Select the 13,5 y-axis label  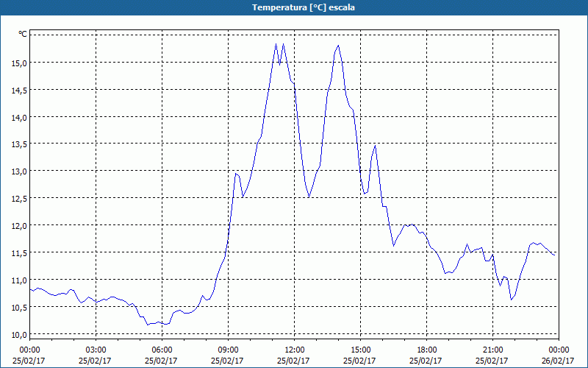(18, 144)
